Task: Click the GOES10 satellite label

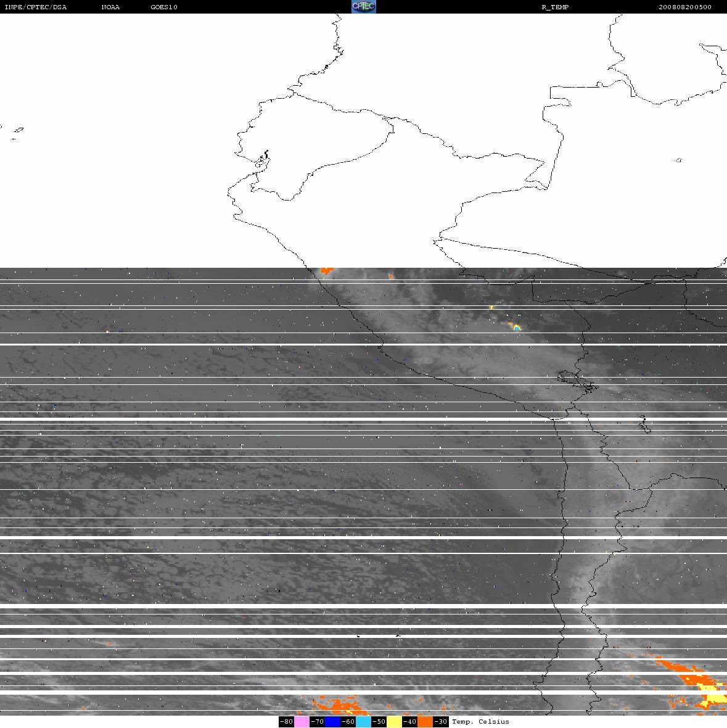Action: pos(164,7)
